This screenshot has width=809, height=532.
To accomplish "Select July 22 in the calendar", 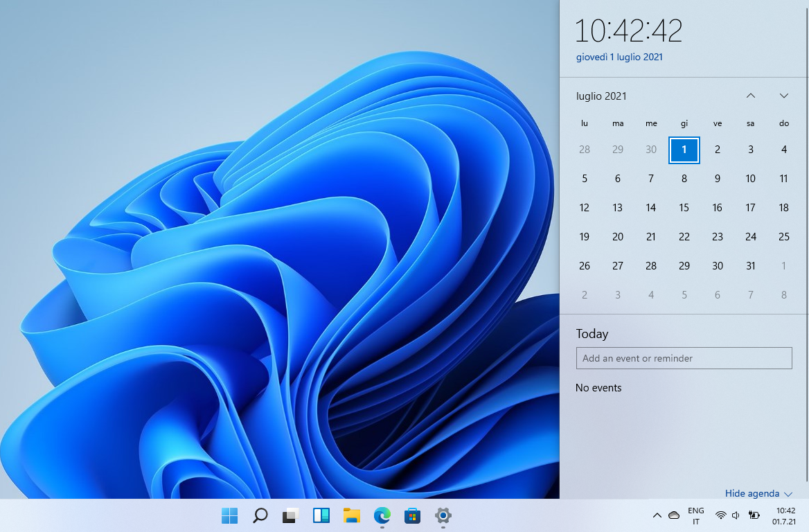I will (x=684, y=237).
